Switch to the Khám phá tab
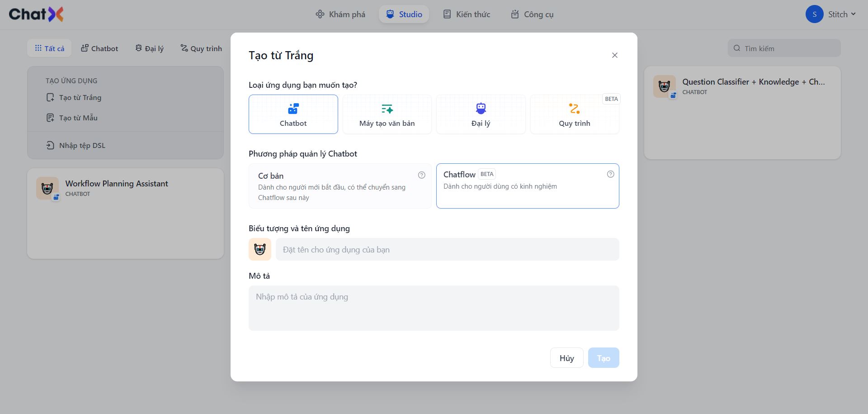Viewport: 868px width, 414px height. click(340, 14)
